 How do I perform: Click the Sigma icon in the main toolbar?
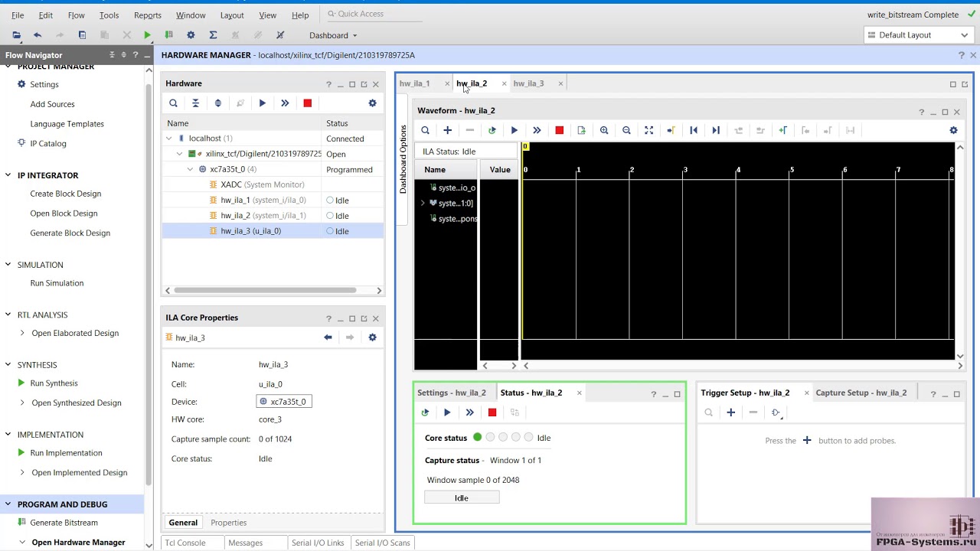pos(213,35)
